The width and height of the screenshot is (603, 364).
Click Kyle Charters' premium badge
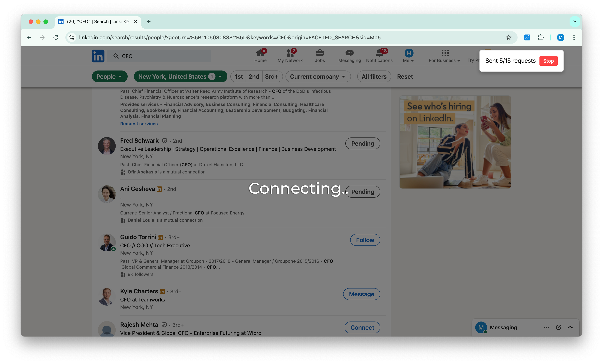[162, 291]
